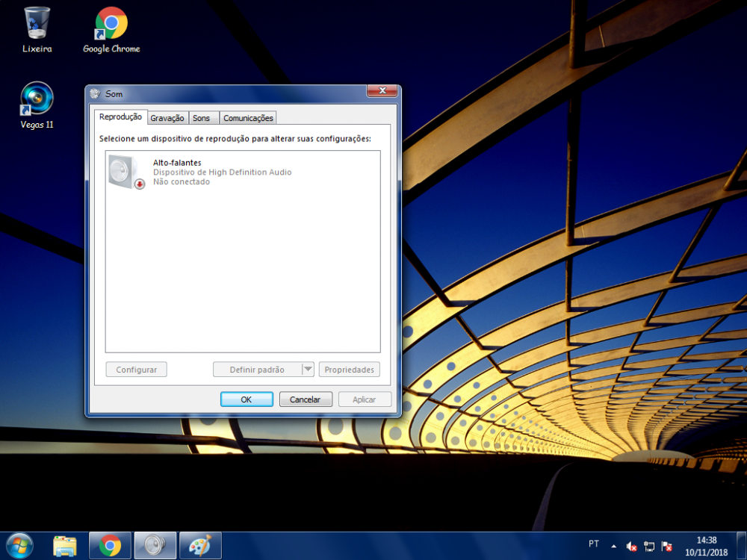The image size is (747, 560).
Task: Click the 'Não conectado' status text
Action: click(182, 182)
